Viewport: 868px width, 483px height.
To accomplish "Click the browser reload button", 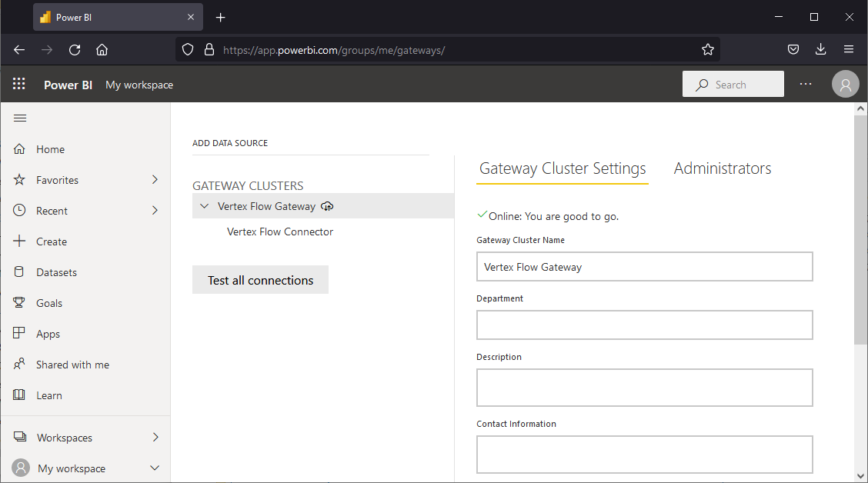I will pos(75,50).
